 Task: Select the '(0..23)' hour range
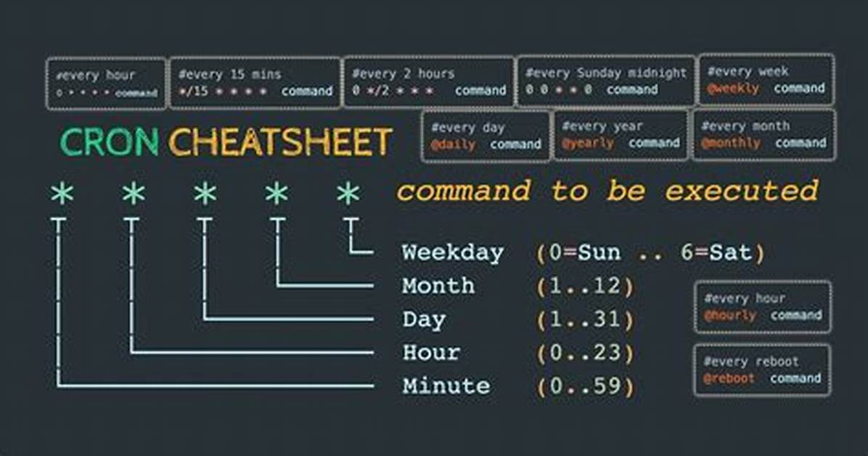[x=584, y=353]
